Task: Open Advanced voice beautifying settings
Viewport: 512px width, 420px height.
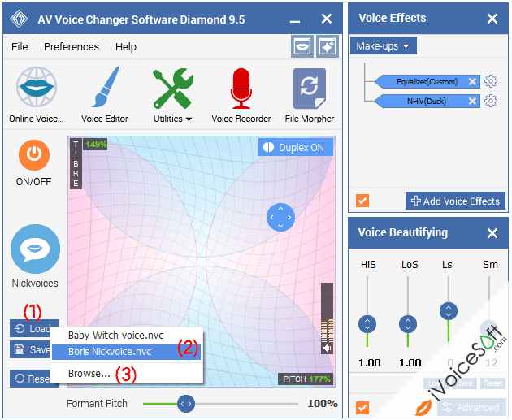Action: pos(471,407)
